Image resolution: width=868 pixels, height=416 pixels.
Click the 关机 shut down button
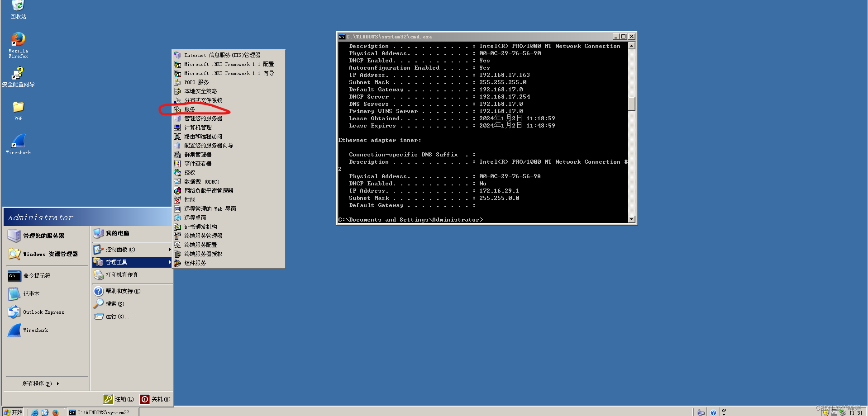pos(155,399)
